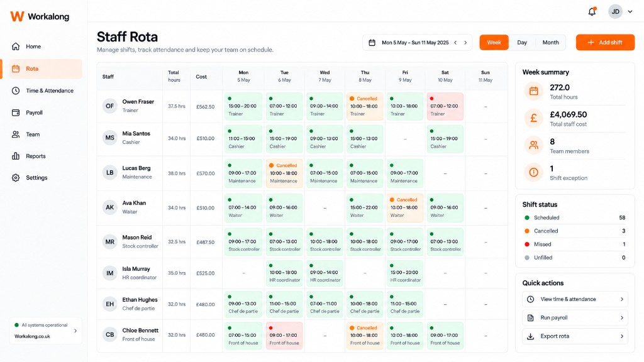Click the Owen Fraser OF avatar

point(109,106)
